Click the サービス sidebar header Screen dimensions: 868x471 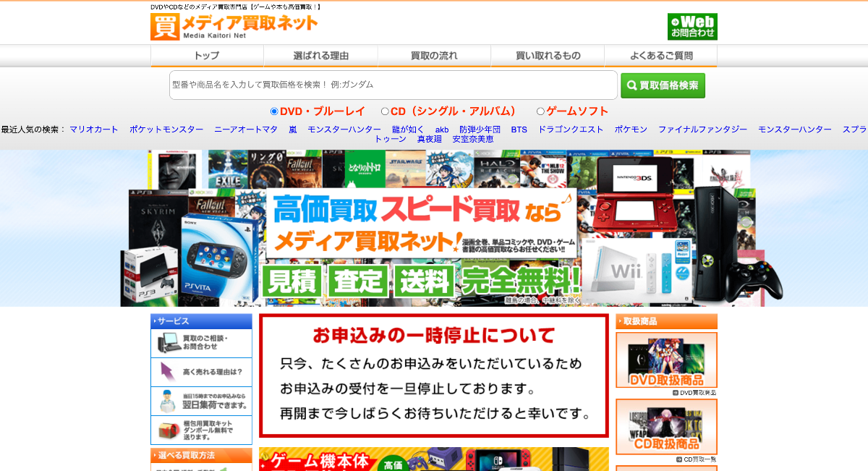coord(201,321)
